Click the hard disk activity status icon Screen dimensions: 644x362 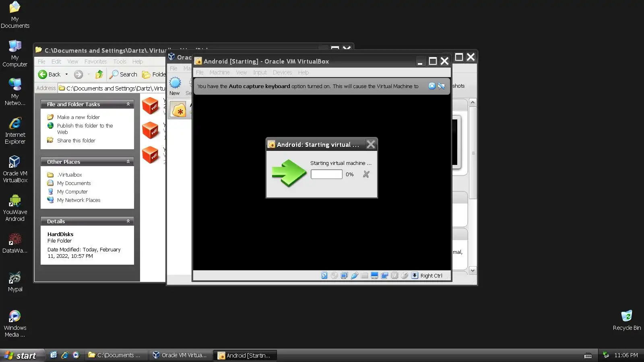pyautogui.click(x=324, y=276)
